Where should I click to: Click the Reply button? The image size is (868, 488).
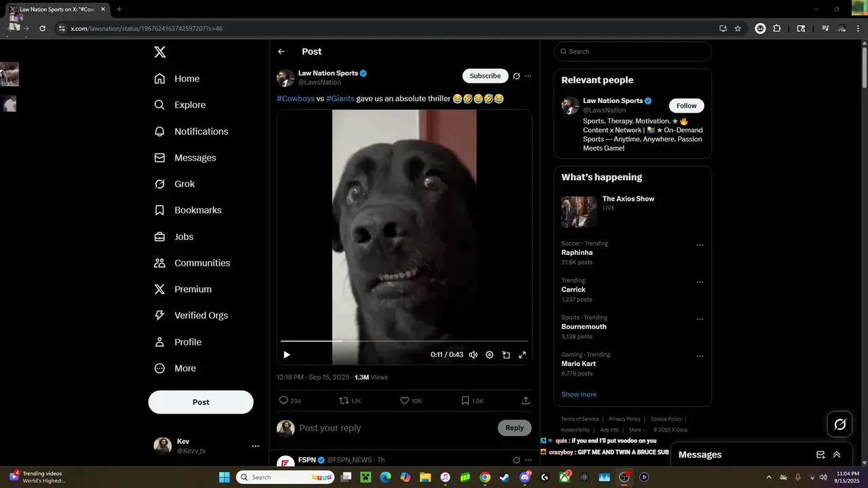point(515,428)
